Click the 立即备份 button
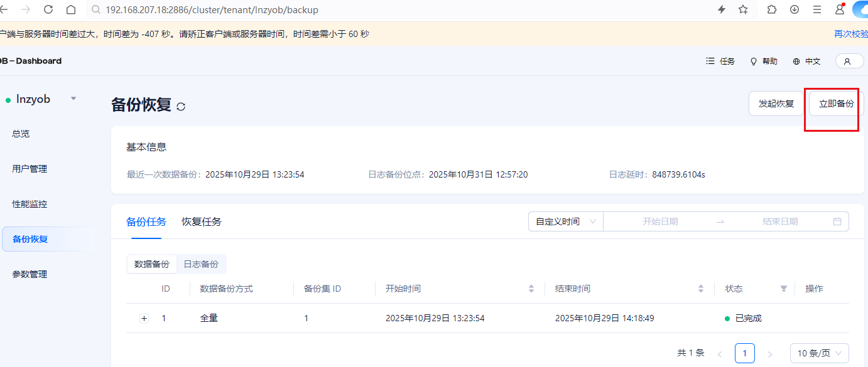Viewport: 868px width, 367px height. 836,104
